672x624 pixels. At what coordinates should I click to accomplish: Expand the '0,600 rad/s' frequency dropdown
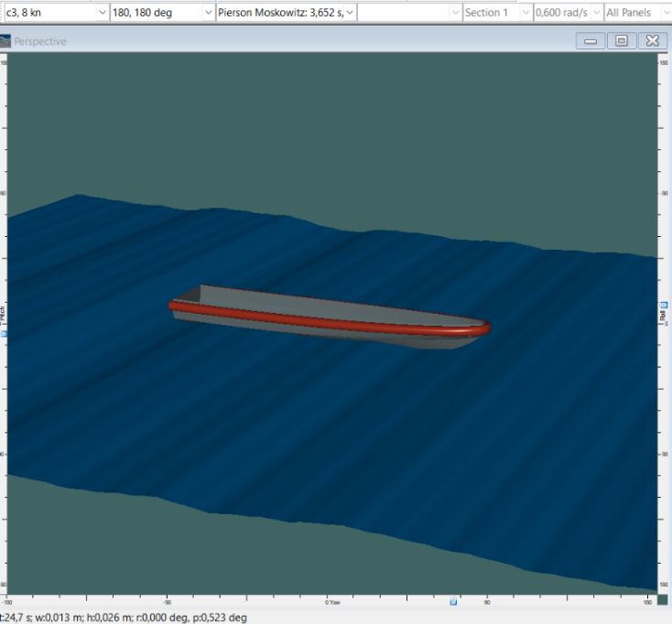[596, 13]
